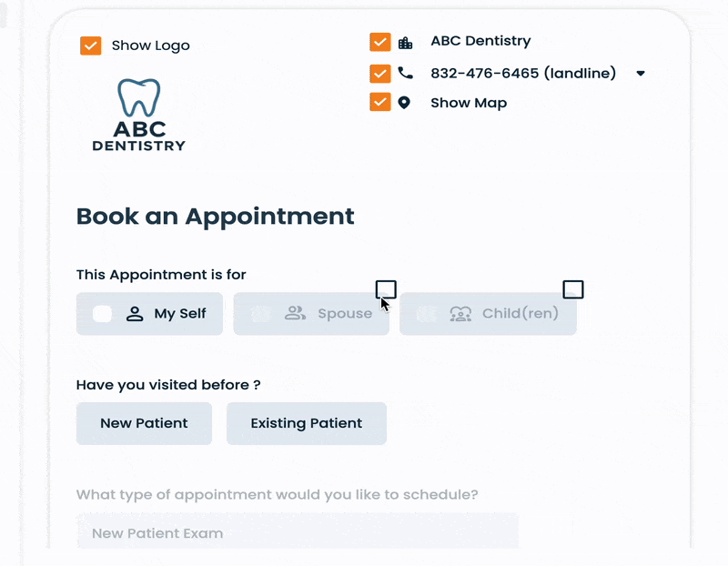
Task: Click the person icon on My Self
Action: pyautogui.click(x=135, y=314)
